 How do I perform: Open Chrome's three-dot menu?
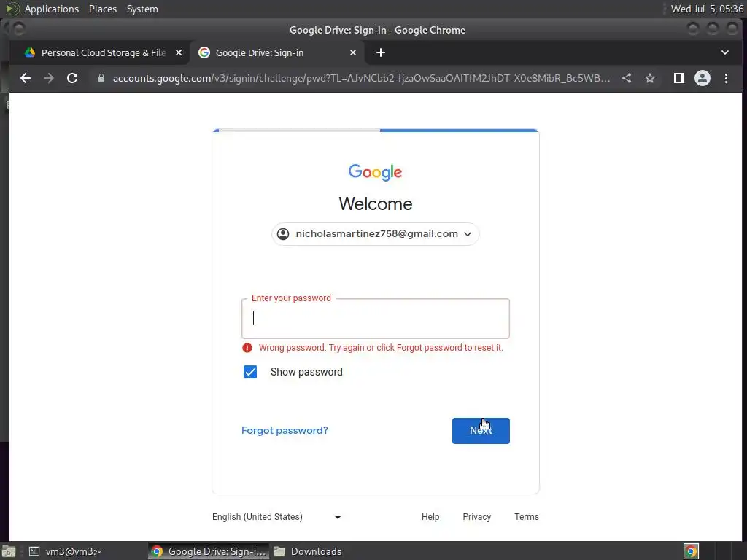point(726,78)
